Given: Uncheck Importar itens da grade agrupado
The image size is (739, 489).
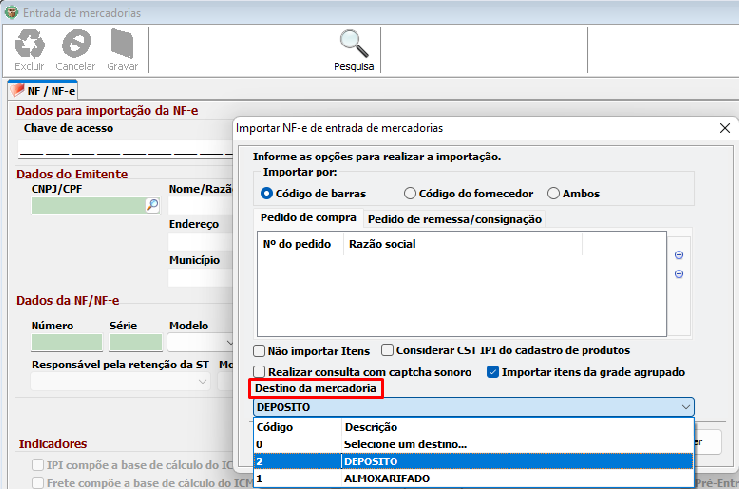Looking at the screenshot, I should point(492,372).
